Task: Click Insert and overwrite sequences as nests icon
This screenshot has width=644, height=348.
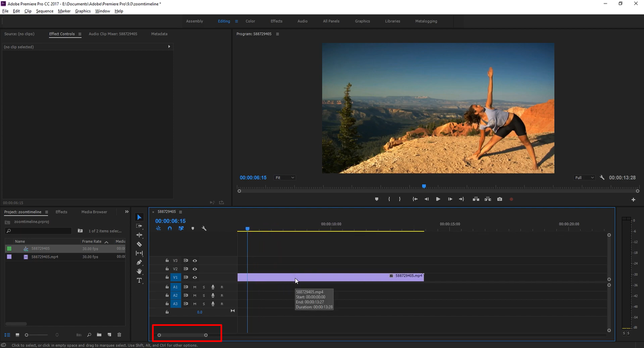Action: click(x=158, y=228)
